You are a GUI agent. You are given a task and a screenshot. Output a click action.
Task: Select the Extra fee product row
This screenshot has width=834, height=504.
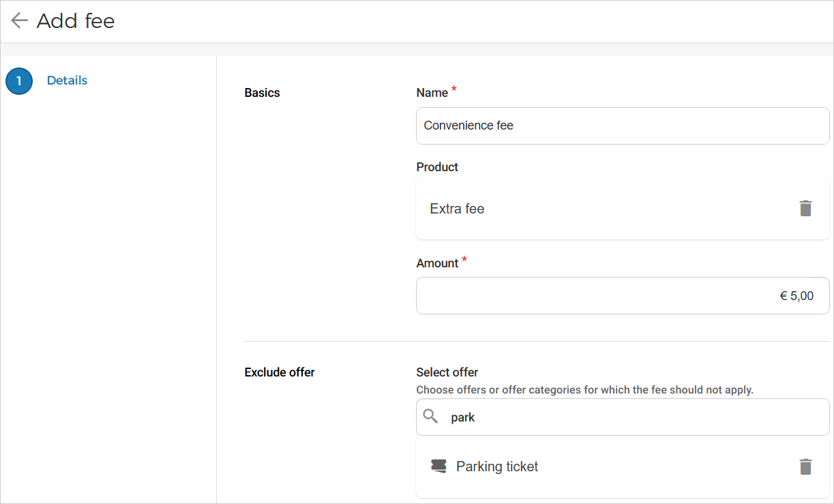tap(623, 209)
